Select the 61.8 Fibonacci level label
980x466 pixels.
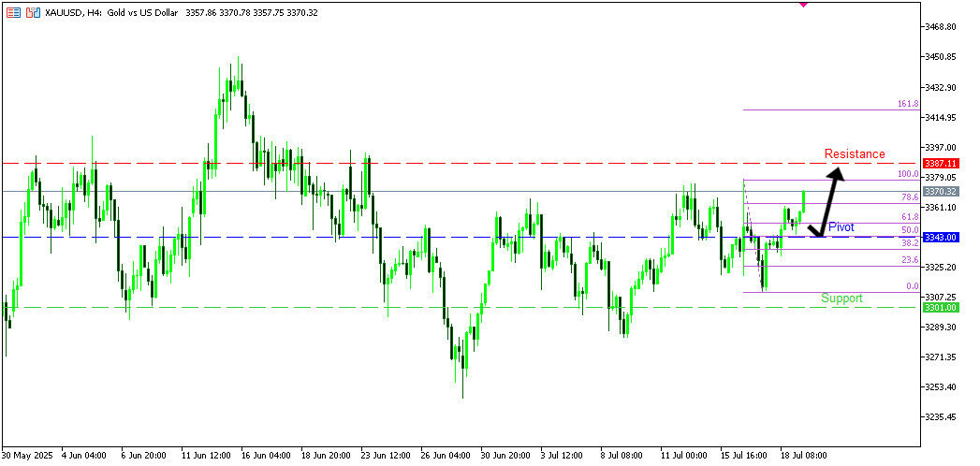[909, 217]
